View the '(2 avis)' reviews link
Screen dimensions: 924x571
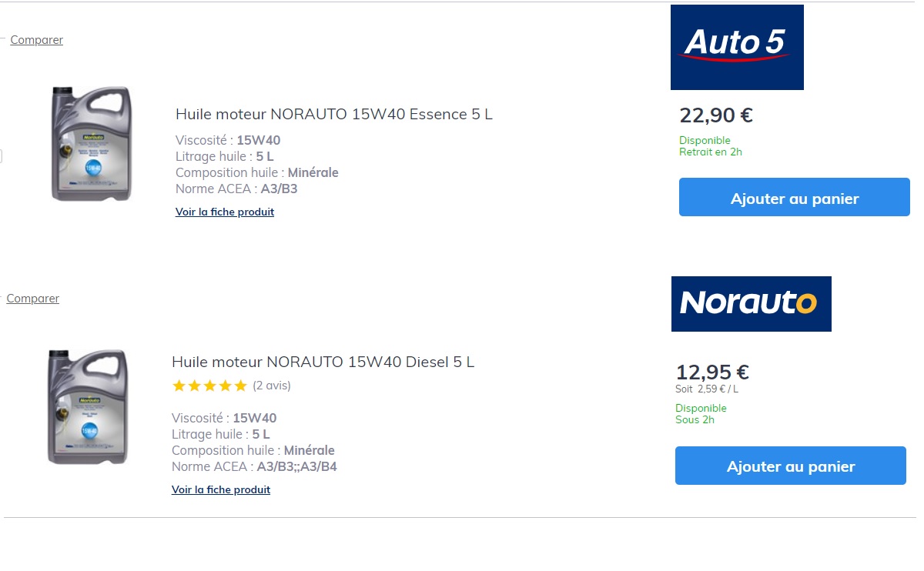272,386
